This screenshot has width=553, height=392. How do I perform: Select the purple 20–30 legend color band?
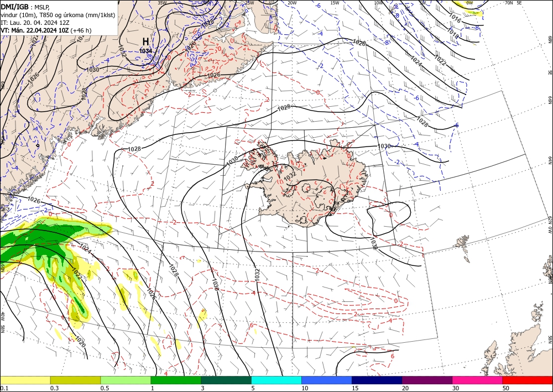coord(427,380)
